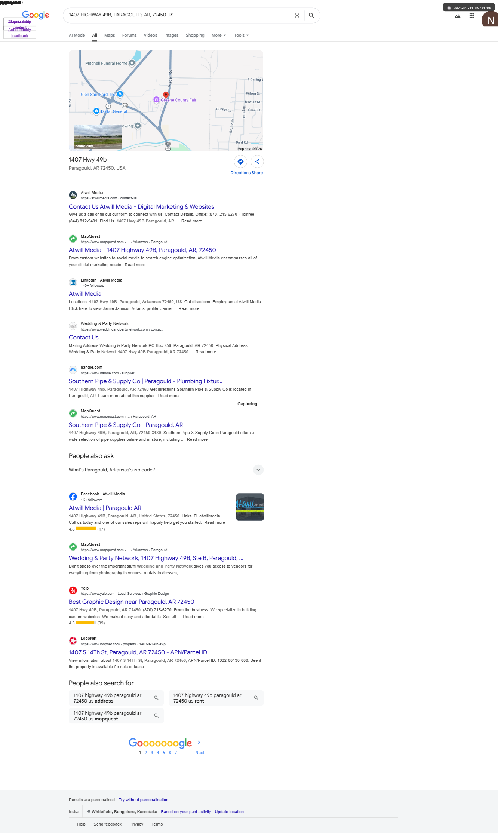Click the LinkedIn favicon
This screenshot has height=833, width=504.
[73, 282]
